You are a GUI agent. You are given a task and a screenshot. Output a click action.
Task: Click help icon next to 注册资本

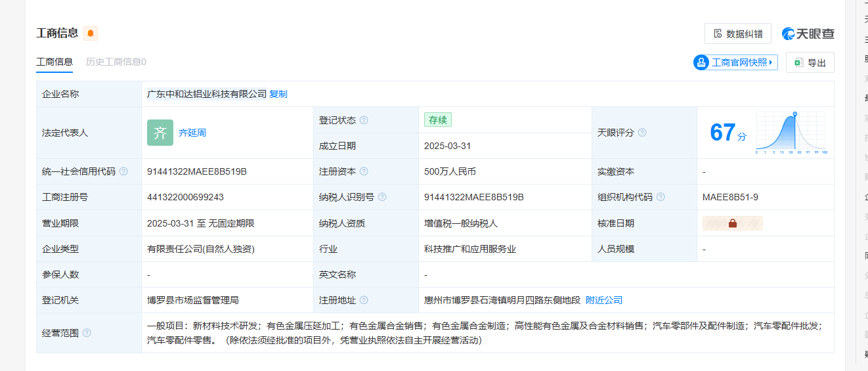[364, 172]
